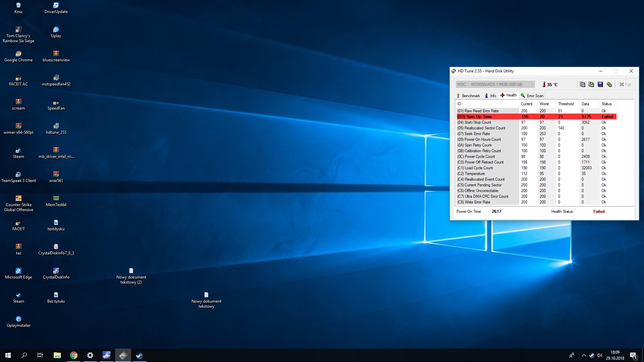The image size is (644, 362).
Task: Select the DriverUpdate desktop icon
Action: 56,8
